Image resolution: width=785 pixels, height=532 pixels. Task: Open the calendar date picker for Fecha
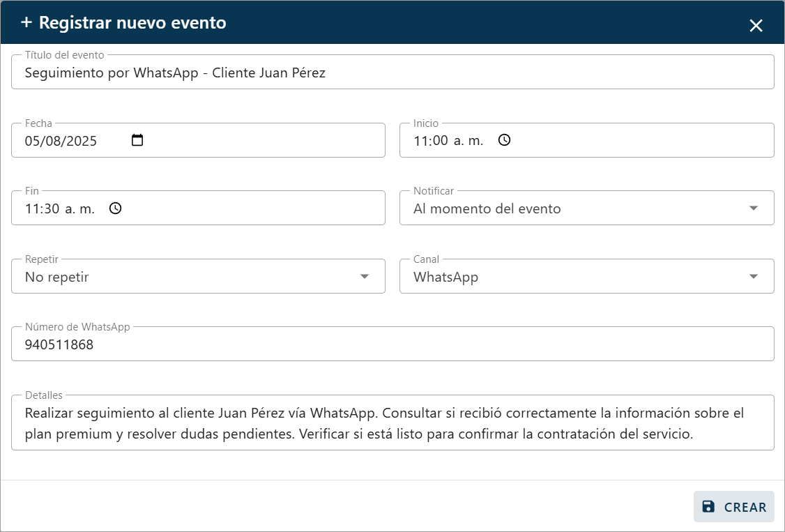137,139
